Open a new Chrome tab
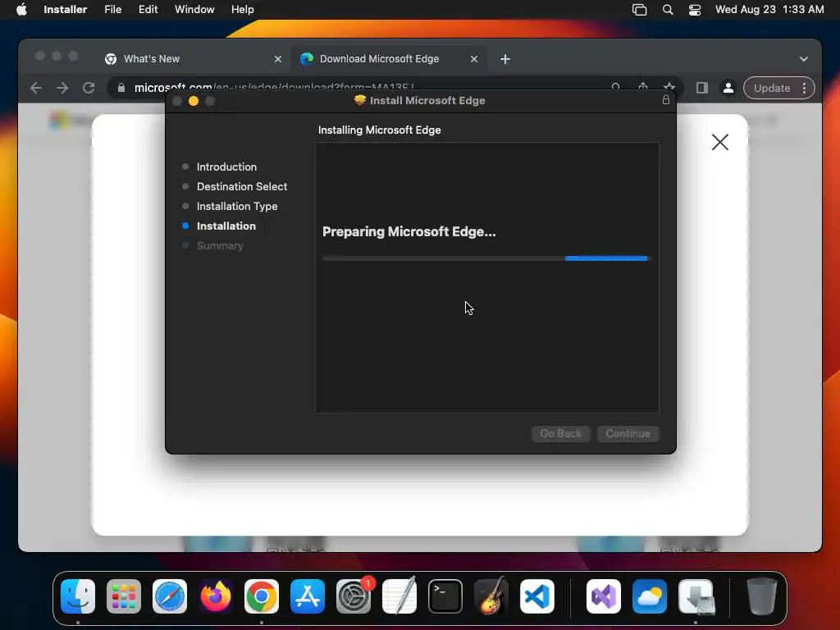The width and height of the screenshot is (840, 630). click(x=505, y=59)
